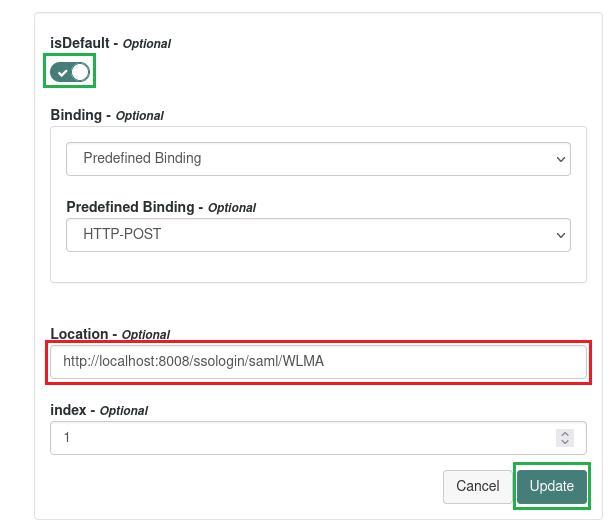Click the Cancel button
This screenshot has width=610, height=532.
pos(478,486)
